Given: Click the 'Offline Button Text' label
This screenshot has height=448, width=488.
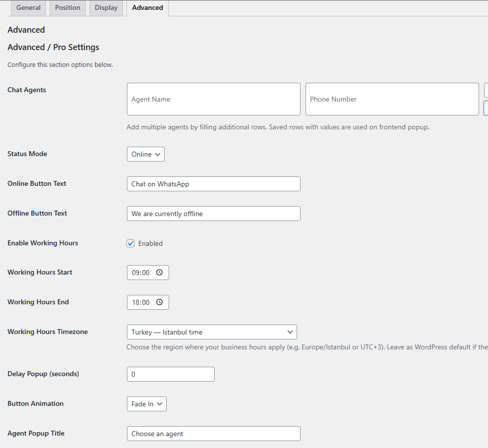Looking at the screenshot, I should [x=37, y=213].
